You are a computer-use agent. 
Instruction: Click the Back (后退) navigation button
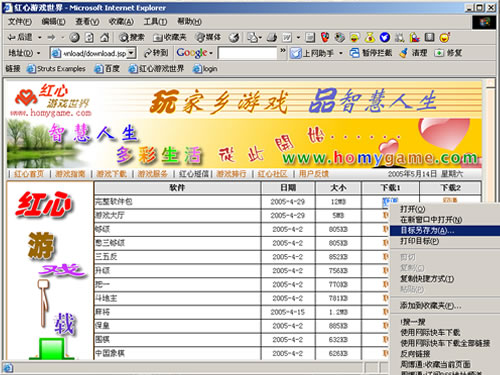tap(20, 37)
